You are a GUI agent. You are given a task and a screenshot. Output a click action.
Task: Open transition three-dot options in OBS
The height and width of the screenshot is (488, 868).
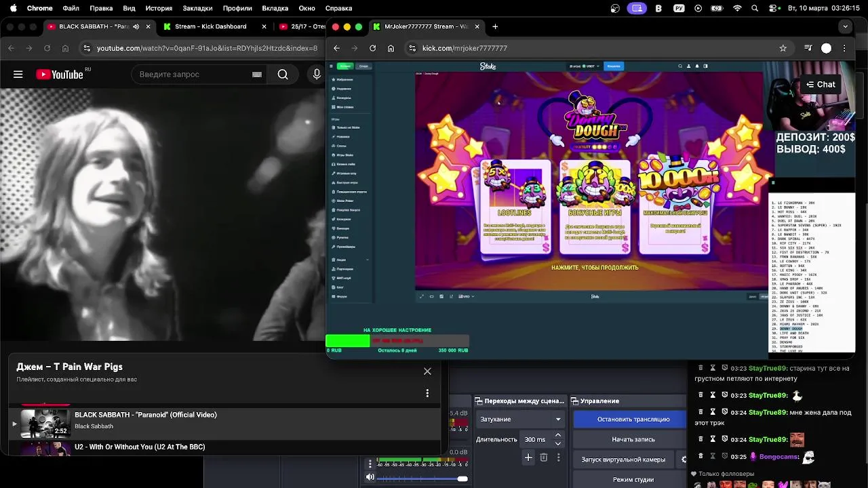[557, 457]
